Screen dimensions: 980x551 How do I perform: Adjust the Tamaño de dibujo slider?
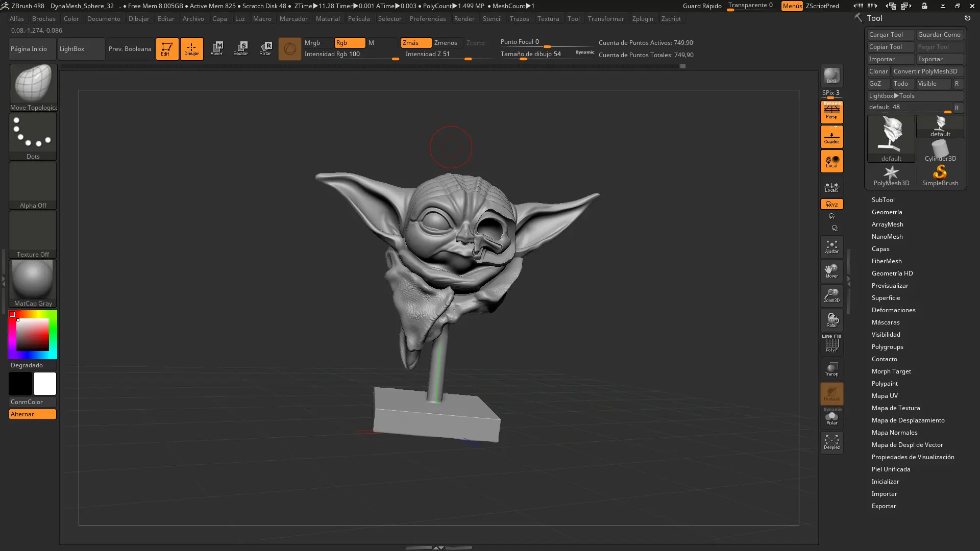point(547,55)
